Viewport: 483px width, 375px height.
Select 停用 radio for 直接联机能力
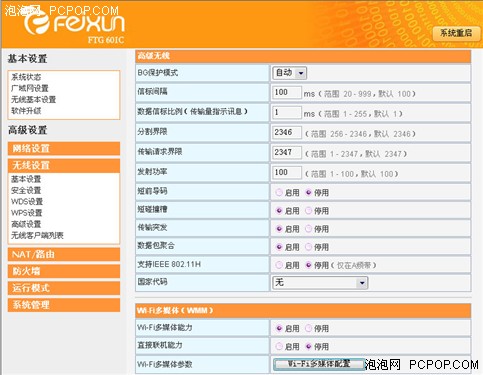(x=308, y=346)
